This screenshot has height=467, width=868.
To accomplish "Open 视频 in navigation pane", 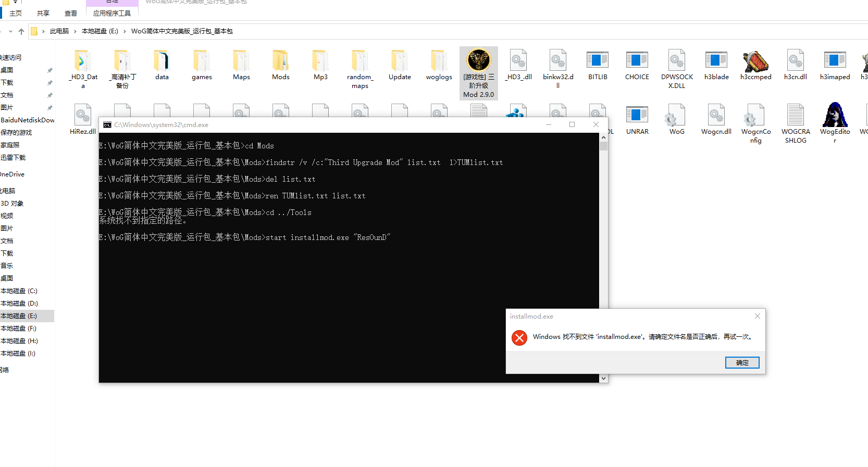I will pyautogui.click(x=7, y=216).
